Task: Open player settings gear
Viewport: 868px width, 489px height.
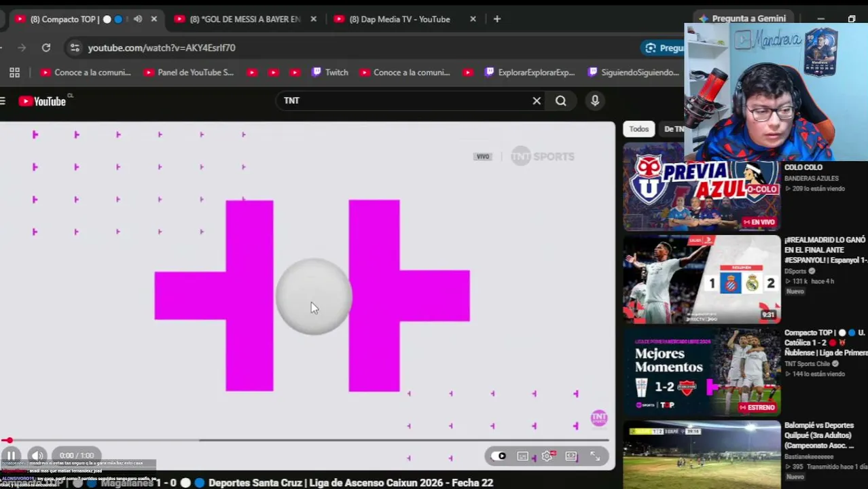Action: point(547,456)
